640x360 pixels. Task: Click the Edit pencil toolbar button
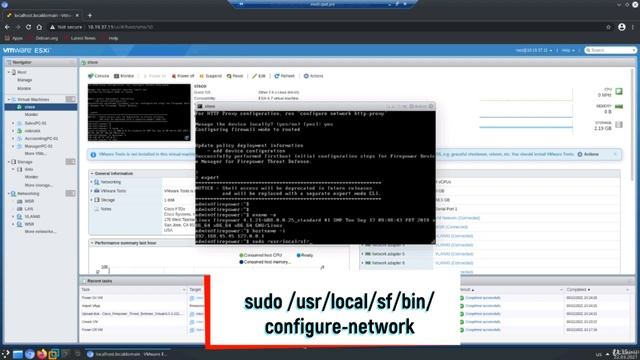point(259,76)
